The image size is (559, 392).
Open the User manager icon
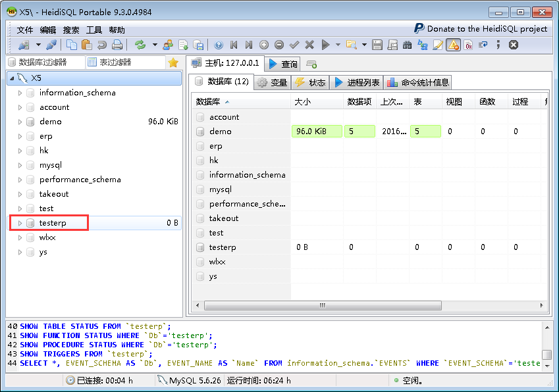[168, 45]
